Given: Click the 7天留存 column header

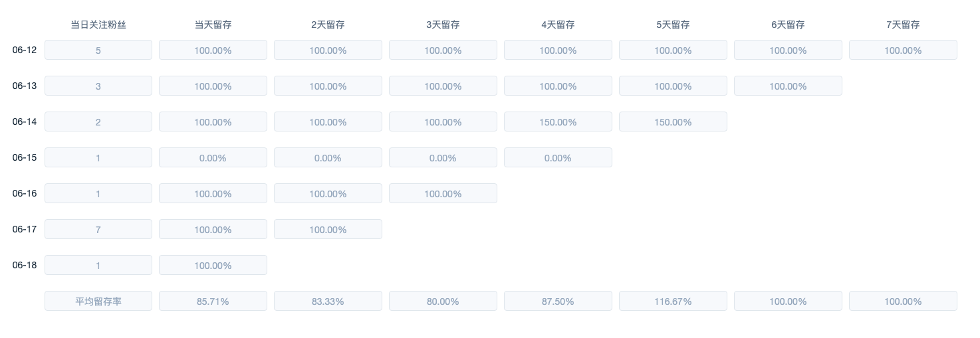Looking at the screenshot, I should 903,25.
